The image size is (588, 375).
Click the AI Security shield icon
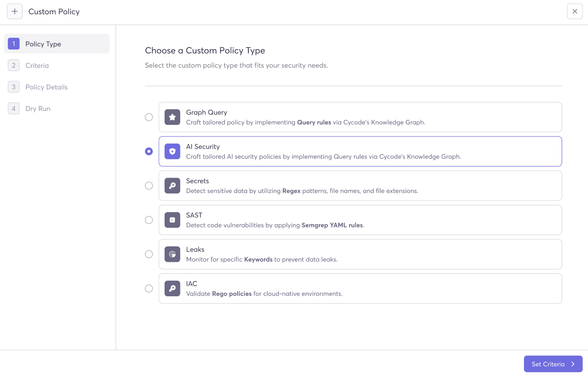[172, 151]
